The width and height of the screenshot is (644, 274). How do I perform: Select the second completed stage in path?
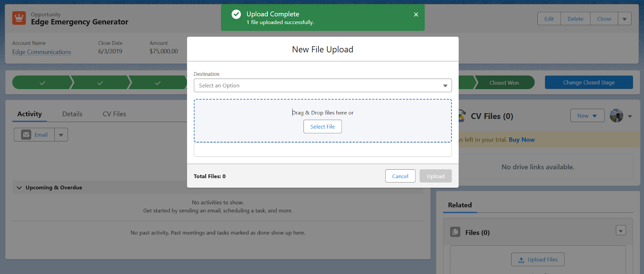100,83
